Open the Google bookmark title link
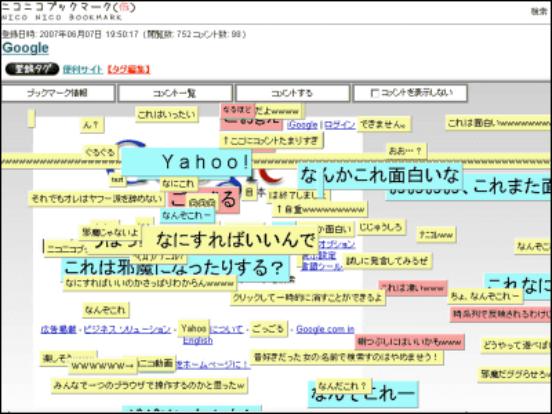 [x=25, y=48]
